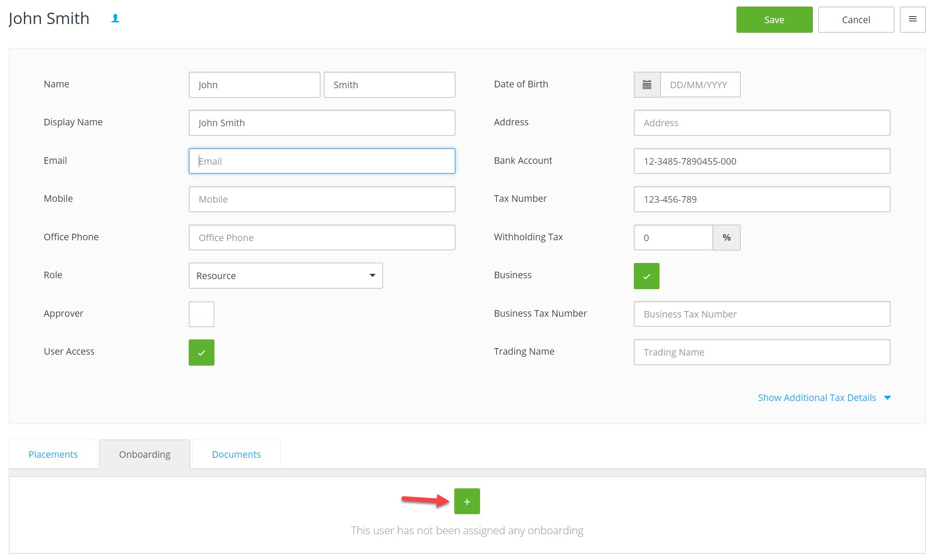Click the Bank Account label
The image size is (933, 560).
pyautogui.click(x=523, y=160)
